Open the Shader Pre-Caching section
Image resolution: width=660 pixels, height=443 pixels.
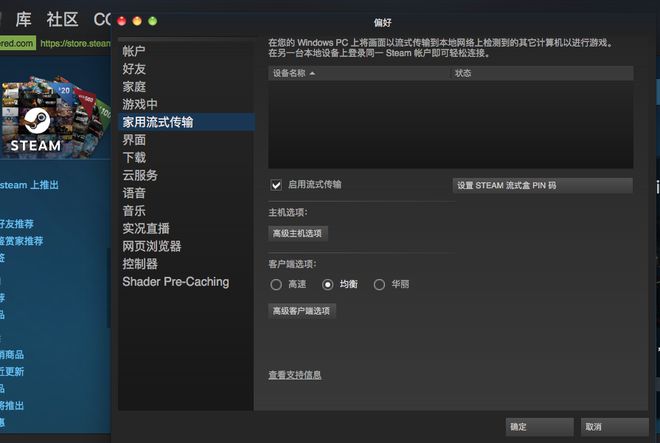[x=175, y=282]
